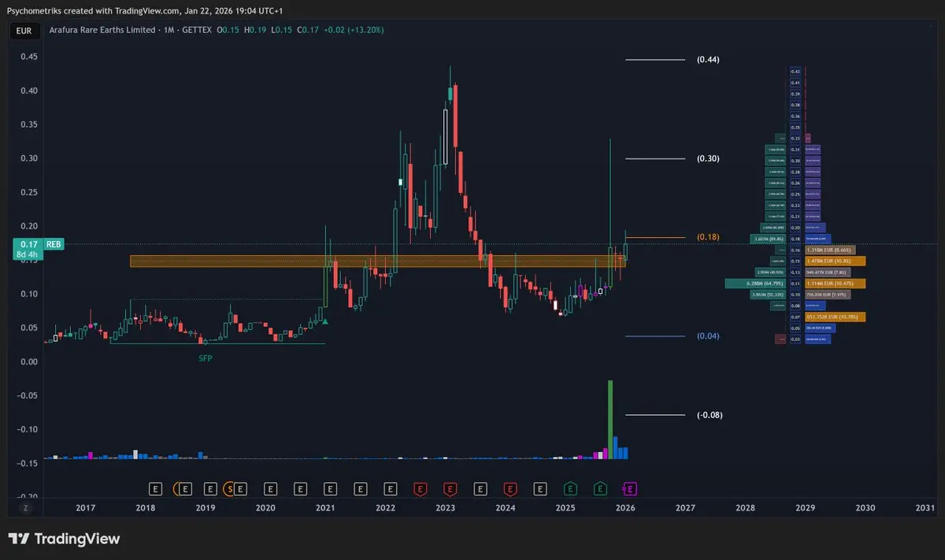Click the 2031 label on the time axis
945x560 pixels.
click(x=925, y=509)
